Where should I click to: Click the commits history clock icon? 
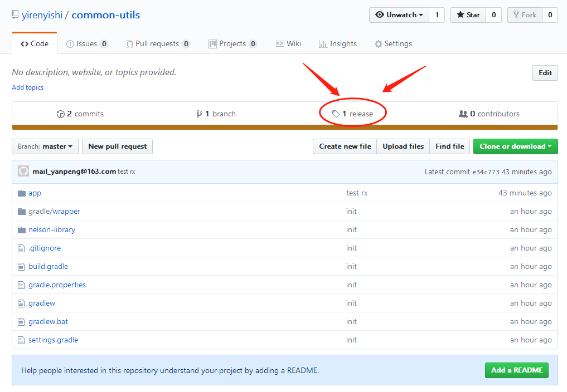coord(60,114)
